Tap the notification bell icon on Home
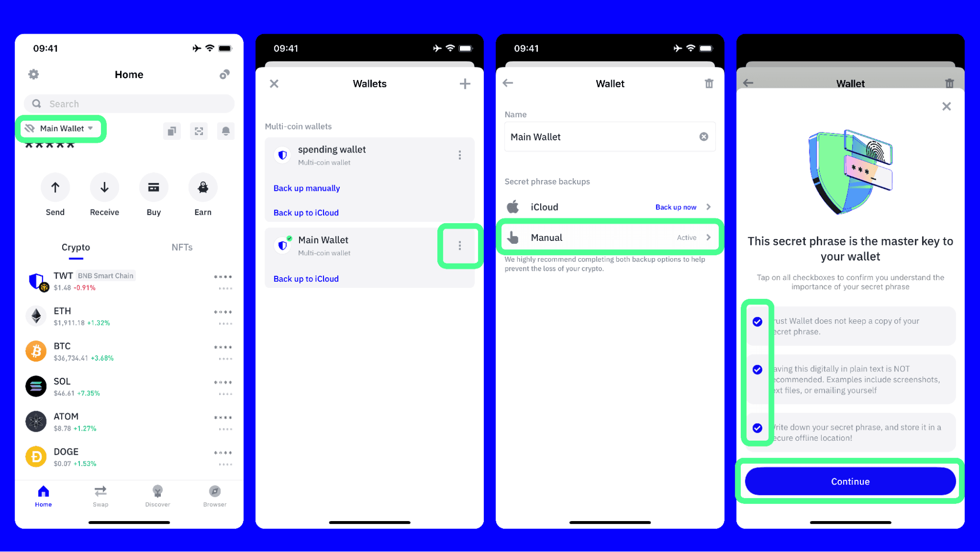 [x=227, y=131]
